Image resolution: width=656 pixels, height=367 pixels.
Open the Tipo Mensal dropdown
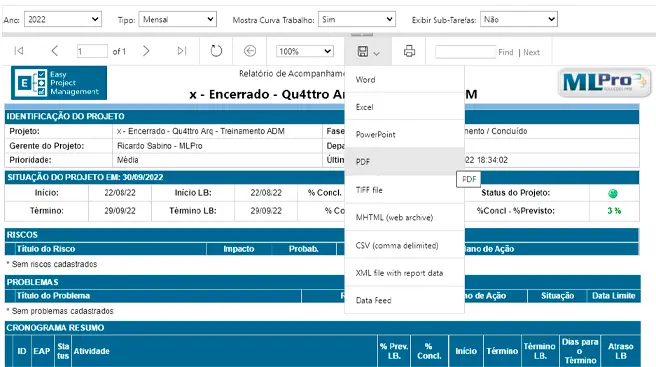[177, 19]
